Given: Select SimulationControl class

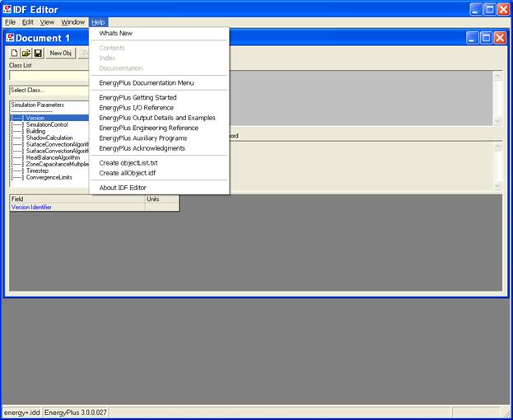Looking at the screenshot, I should point(49,124).
